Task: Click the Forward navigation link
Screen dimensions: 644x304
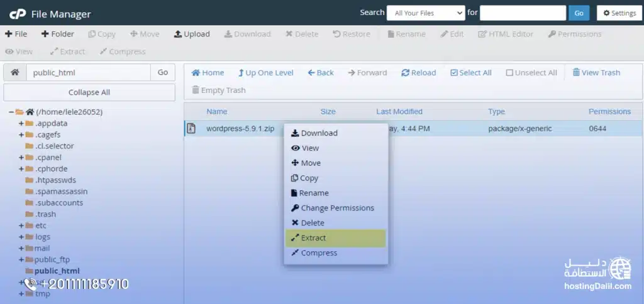Action: pos(367,73)
